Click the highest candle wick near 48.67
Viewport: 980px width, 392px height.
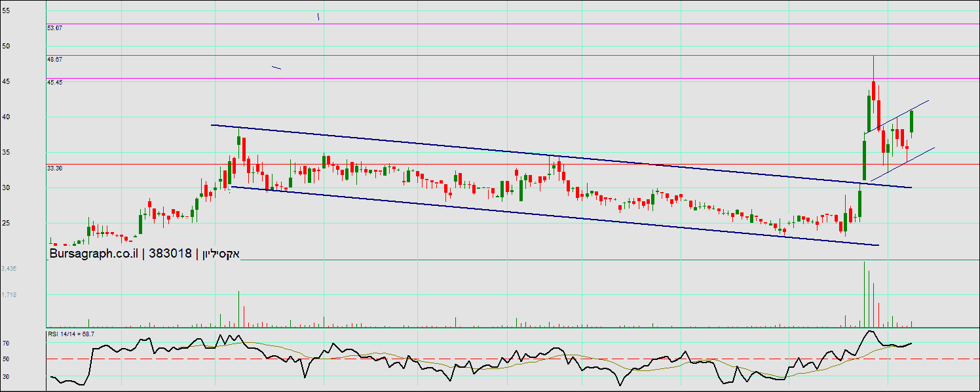pyautogui.click(x=873, y=68)
